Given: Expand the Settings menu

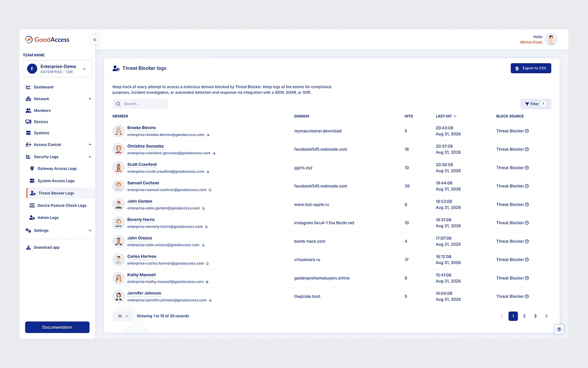Looking at the screenshot, I should point(90,231).
